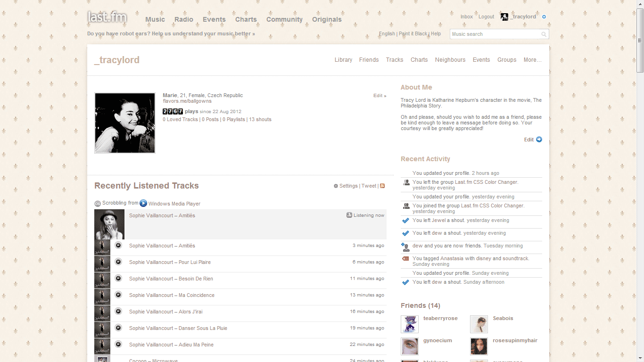Click the tag icon beside the Anastasia activity
Viewport: 644px width, 362px height.
point(405,258)
